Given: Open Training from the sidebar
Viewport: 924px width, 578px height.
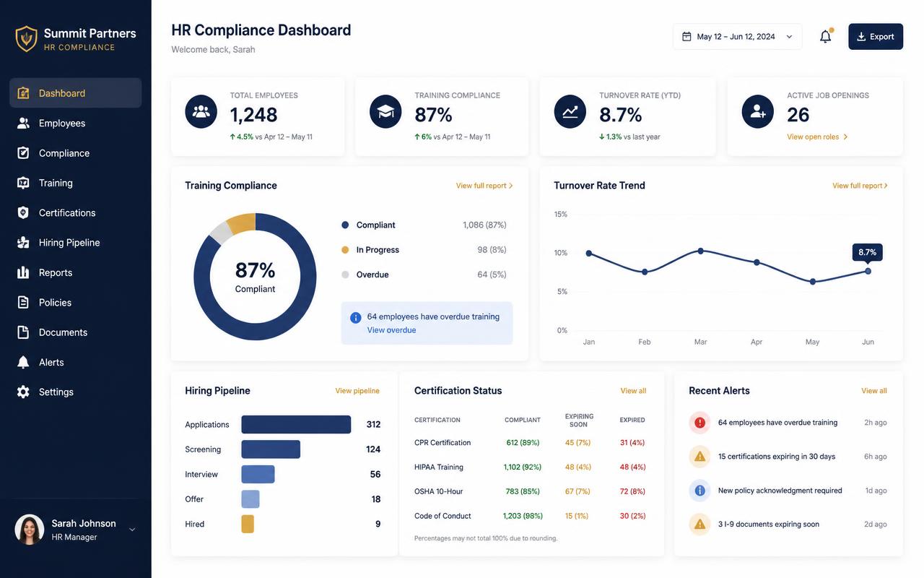Looking at the screenshot, I should [x=75, y=183].
